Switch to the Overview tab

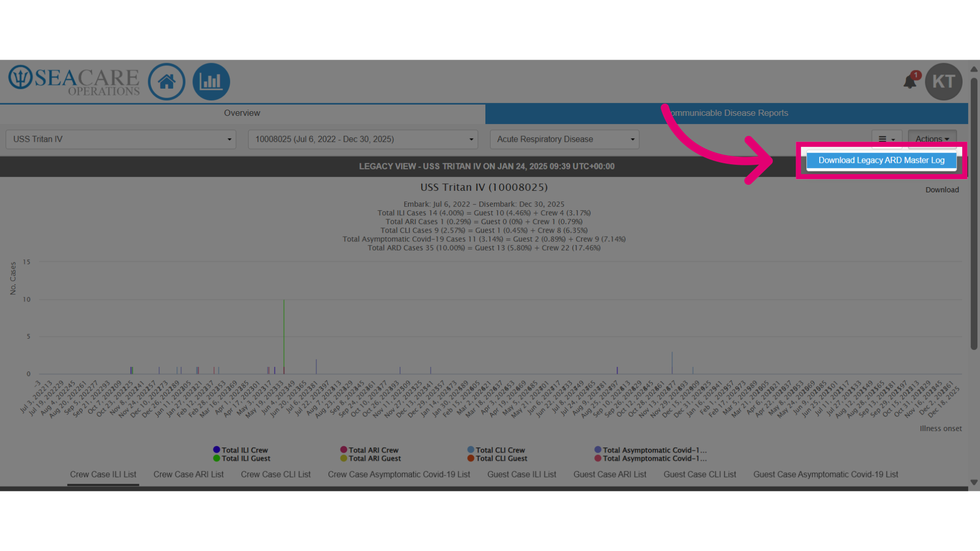click(242, 113)
